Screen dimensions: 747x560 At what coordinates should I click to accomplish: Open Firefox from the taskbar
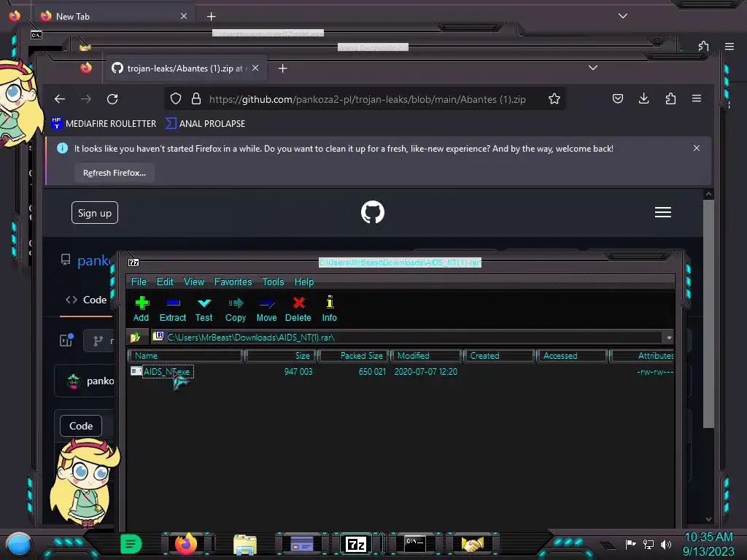tap(186, 544)
